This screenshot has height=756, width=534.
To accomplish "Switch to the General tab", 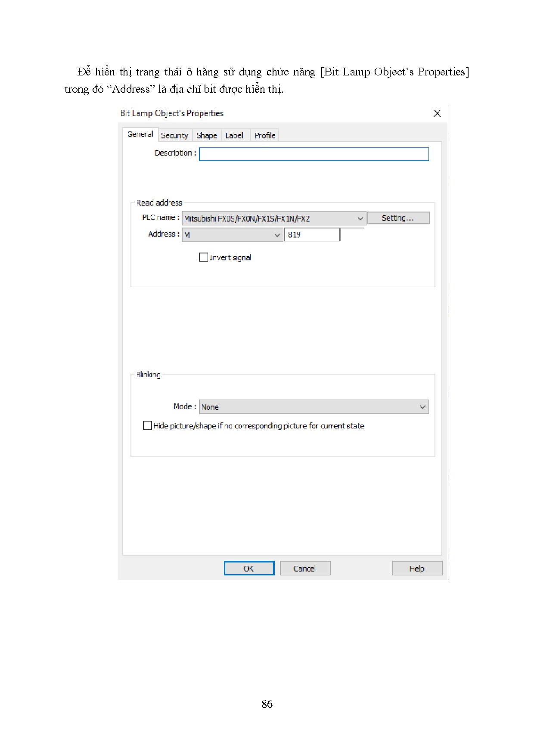I will point(140,134).
